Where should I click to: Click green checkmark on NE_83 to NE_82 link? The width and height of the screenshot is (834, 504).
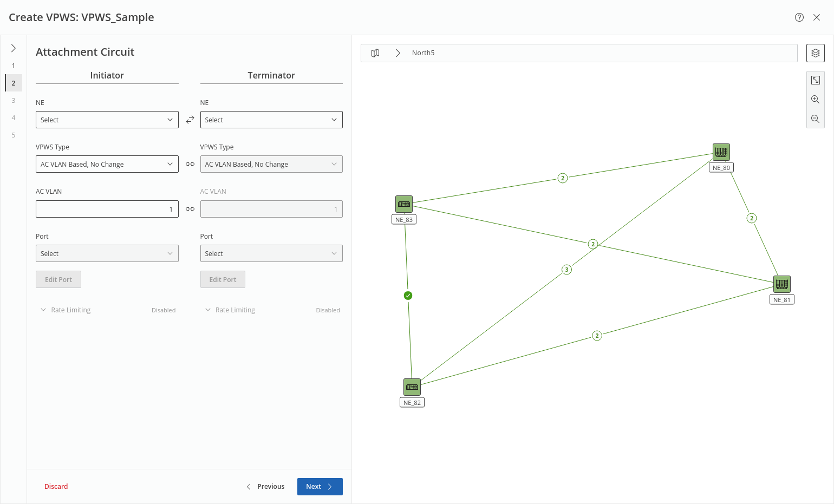pos(408,296)
